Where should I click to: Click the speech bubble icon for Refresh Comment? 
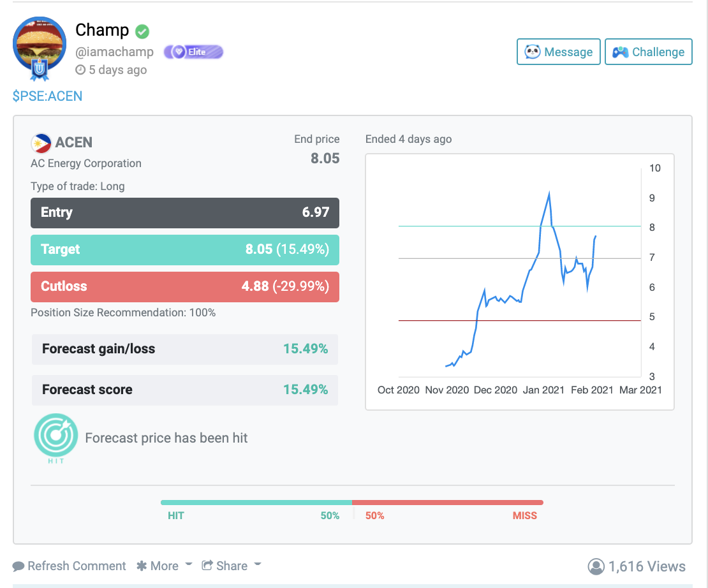point(18,566)
